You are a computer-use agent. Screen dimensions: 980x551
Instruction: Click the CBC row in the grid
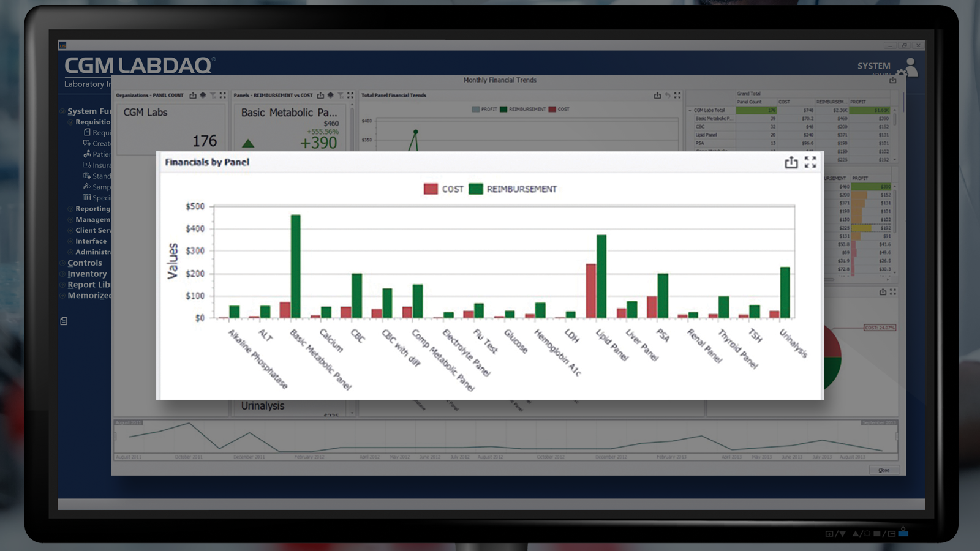791,127
